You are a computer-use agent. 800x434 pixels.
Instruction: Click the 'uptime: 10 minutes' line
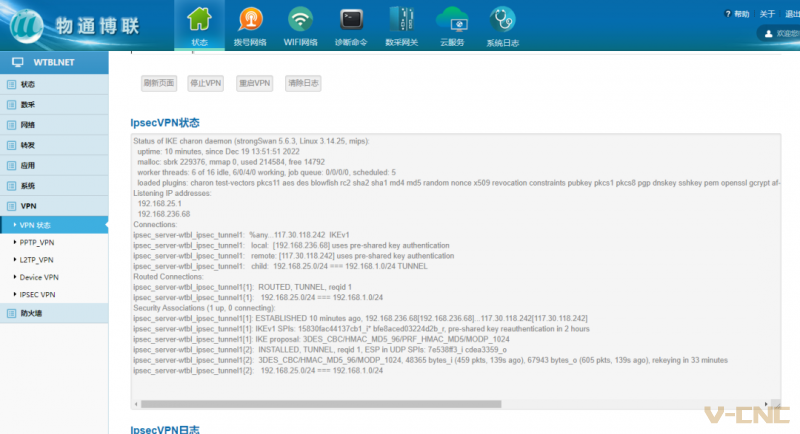click(x=218, y=151)
